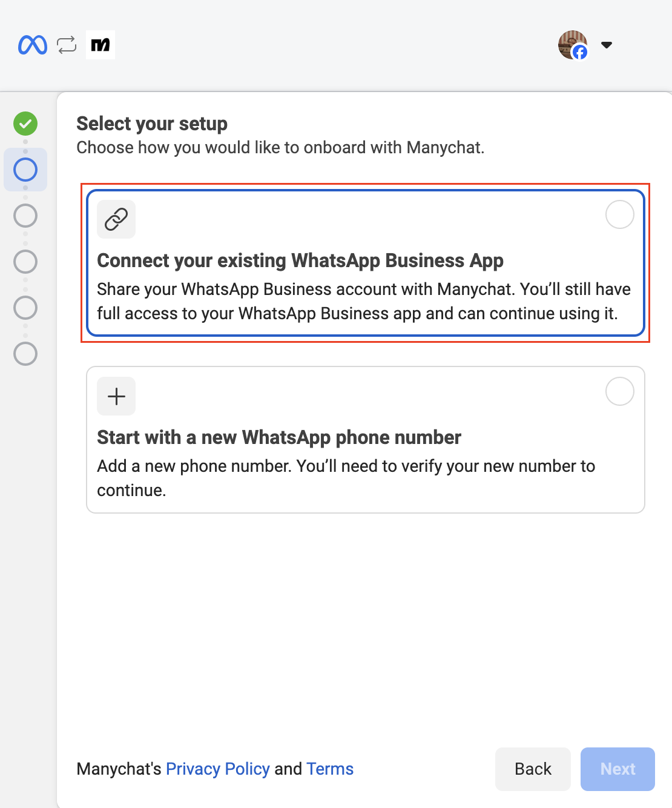Open the account dropdown arrow
The image size is (672, 808).
(606, 45)
